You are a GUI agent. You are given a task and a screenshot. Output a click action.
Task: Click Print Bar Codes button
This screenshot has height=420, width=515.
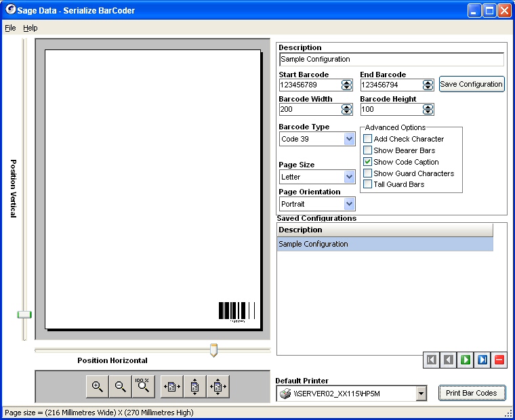472,393
